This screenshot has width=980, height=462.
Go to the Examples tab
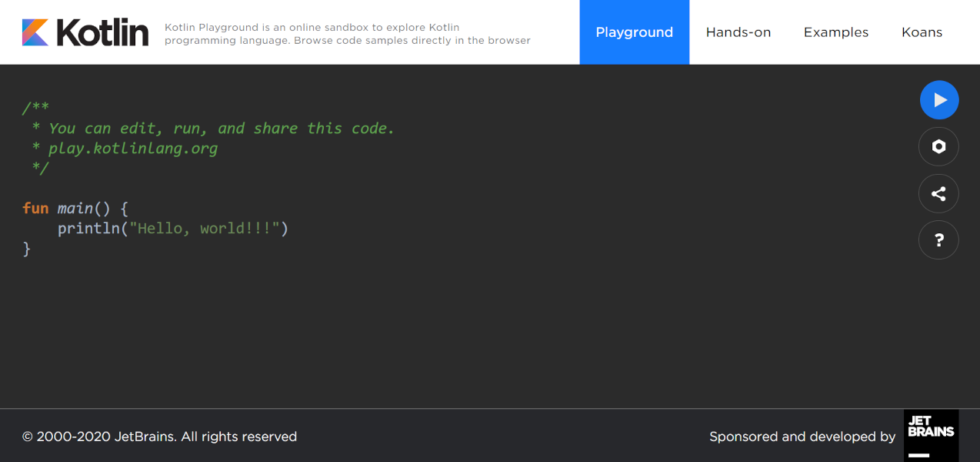pyautogui.click(x=836, y=32)
